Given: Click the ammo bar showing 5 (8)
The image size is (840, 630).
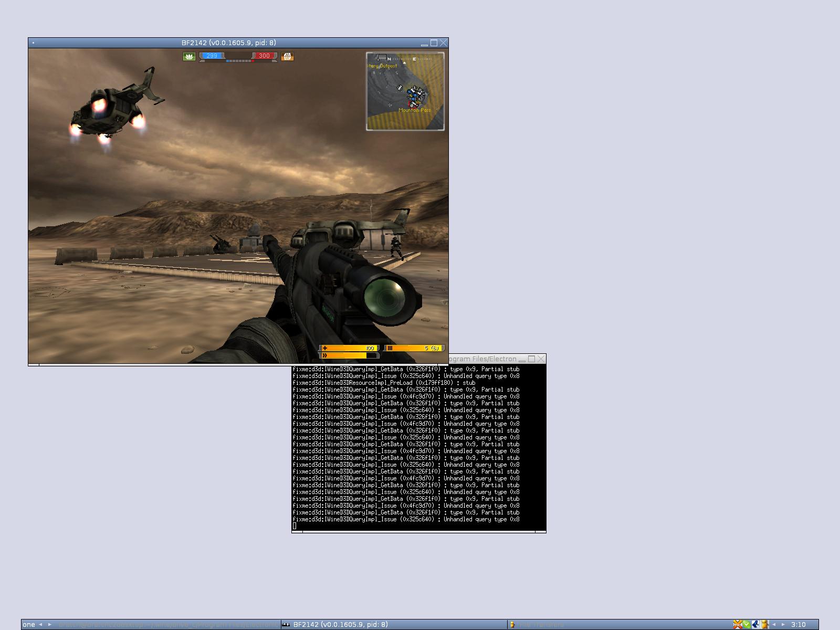Looking at the screenshot, I should tap(415, 348).
